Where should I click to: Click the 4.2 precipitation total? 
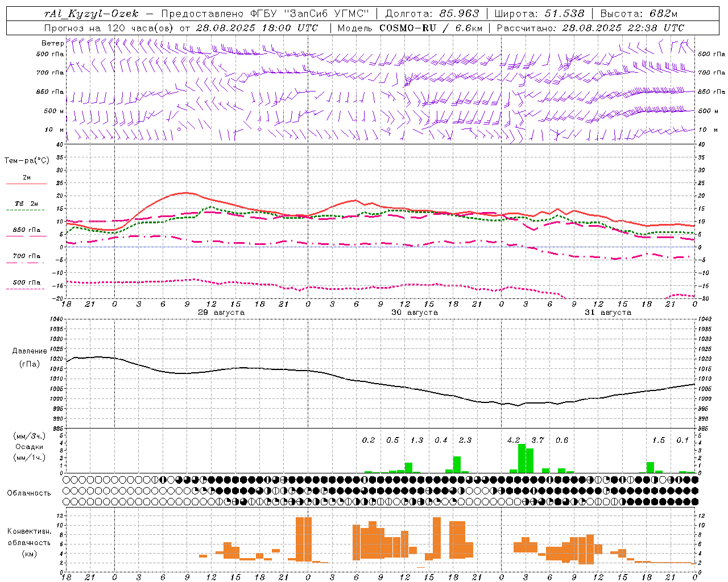(514, 440)
